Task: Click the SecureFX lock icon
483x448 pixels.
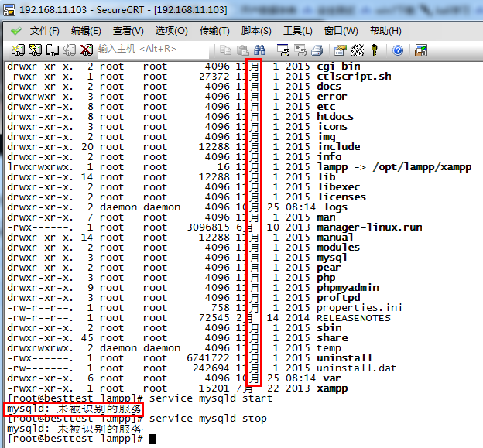Action: coord(421,50)
